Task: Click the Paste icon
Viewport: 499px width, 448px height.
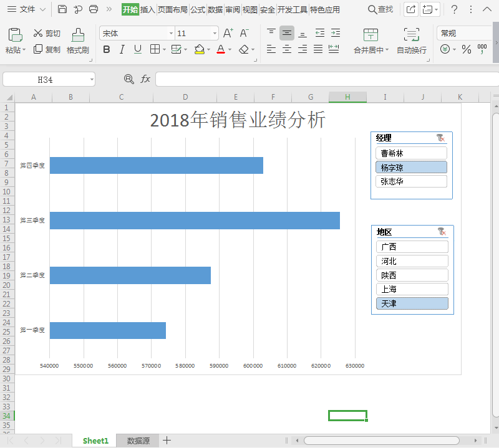Action: point(15,35)
